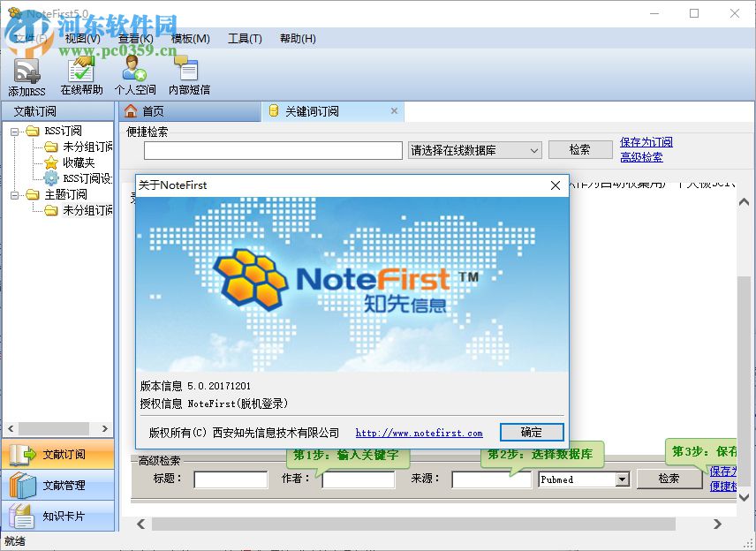Open 在线帮助 from the toolbar

(x=80, y=72)
